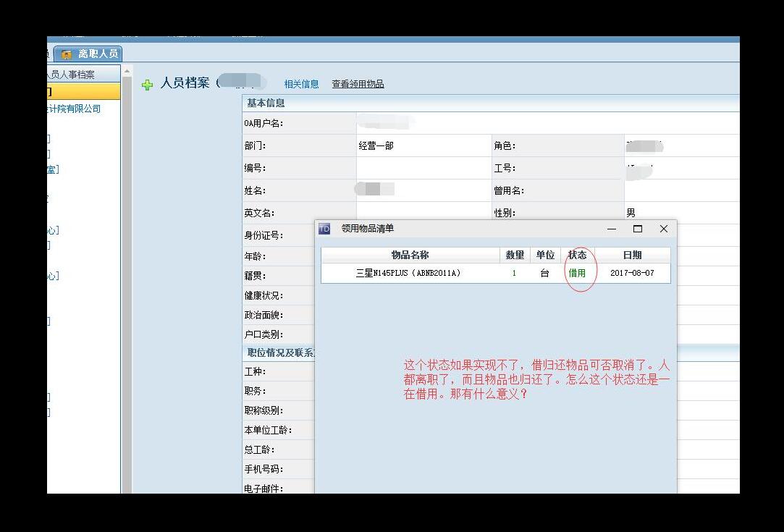
Task: Open the 查看领用物品 link
Action: coord(358,84)
